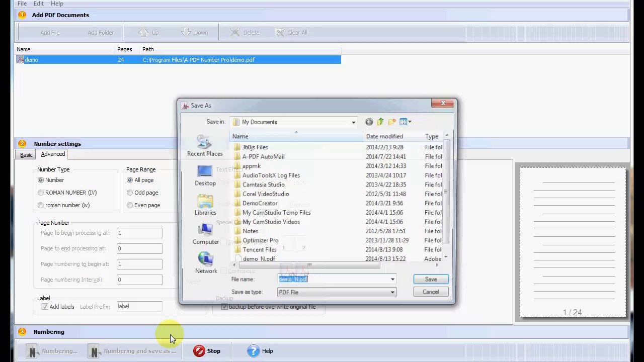Select All page range radio button
644x362 pixels.
(130, 180)
